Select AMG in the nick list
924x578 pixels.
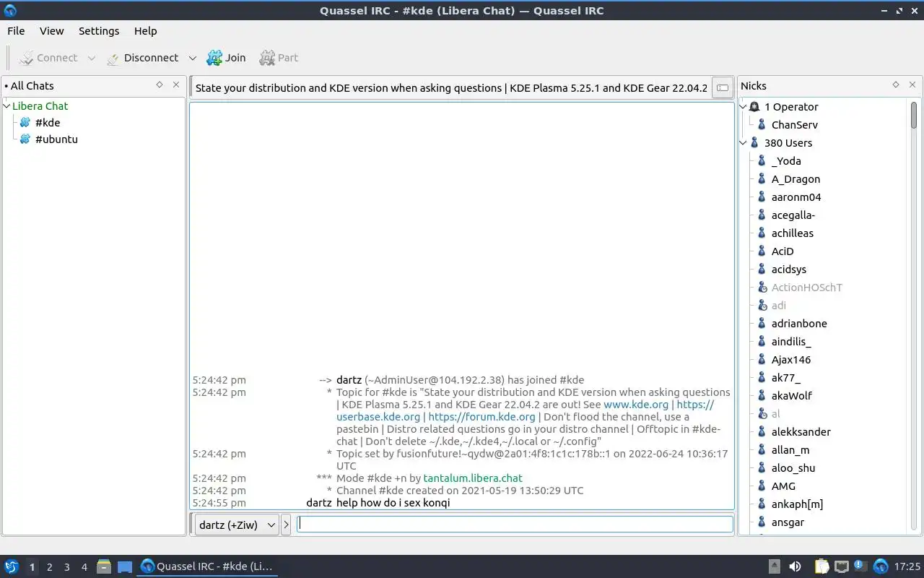pyautogui.click(x=783, y=486)
